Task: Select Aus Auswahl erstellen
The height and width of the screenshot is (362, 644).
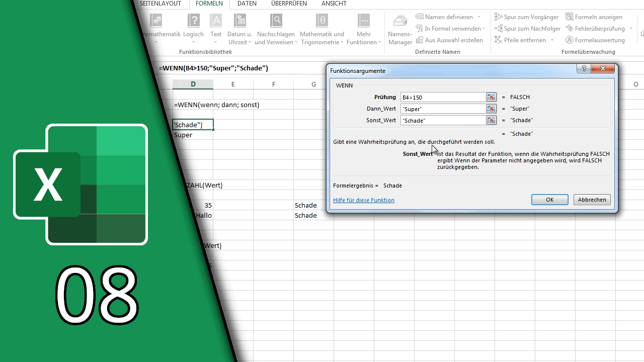Action: [x=449, y=40]
